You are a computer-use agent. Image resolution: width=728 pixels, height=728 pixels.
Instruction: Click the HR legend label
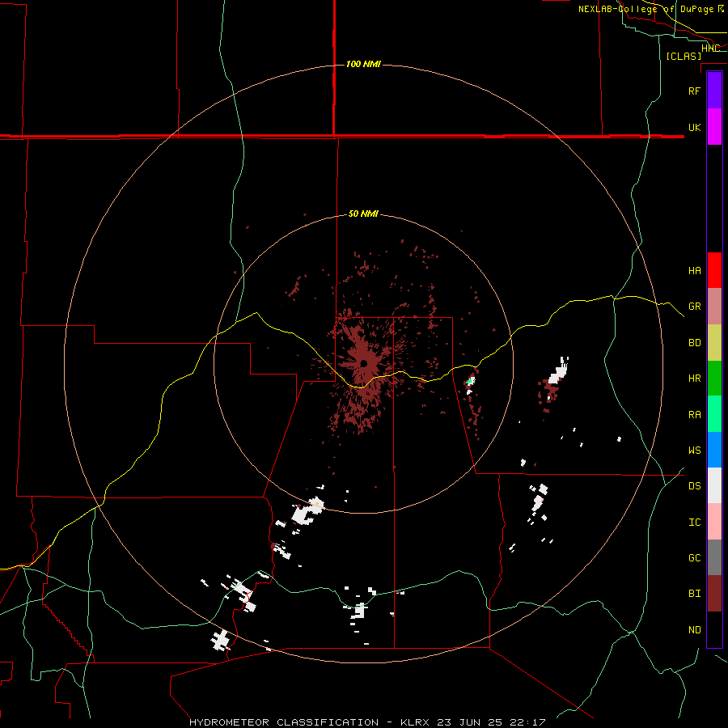pos(694,379)
